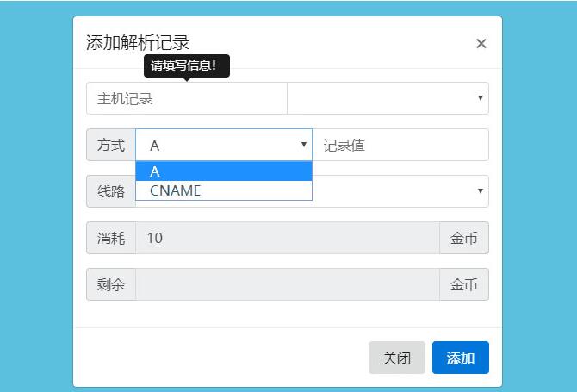Click the 消耗 label
Screen dimensions: 577x392
(111, 239)
